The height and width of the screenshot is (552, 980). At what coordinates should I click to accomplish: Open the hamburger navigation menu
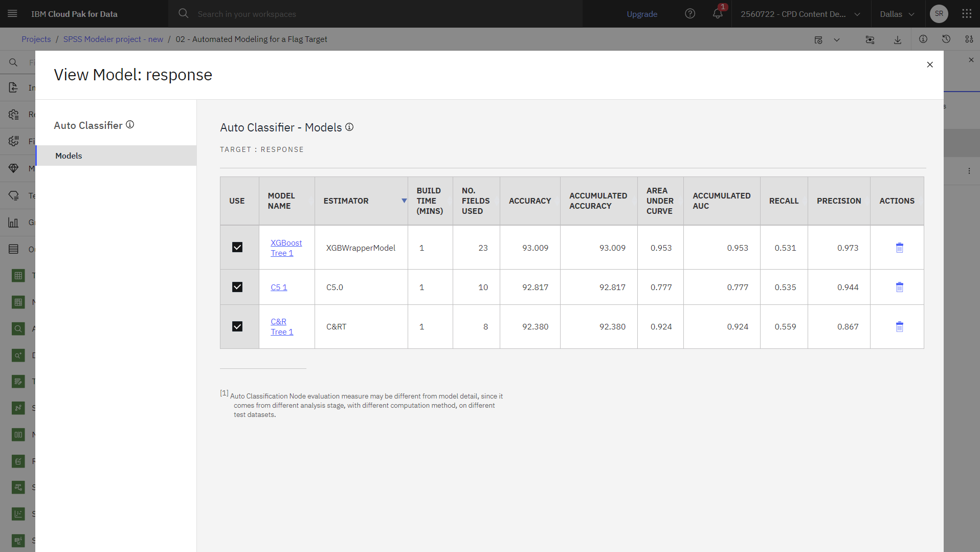[13, 14]
